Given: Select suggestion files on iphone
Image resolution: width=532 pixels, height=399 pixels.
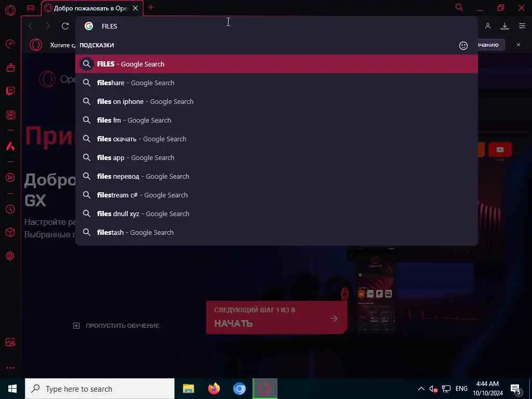Looking at the screenshot, I should coord(276,101).
